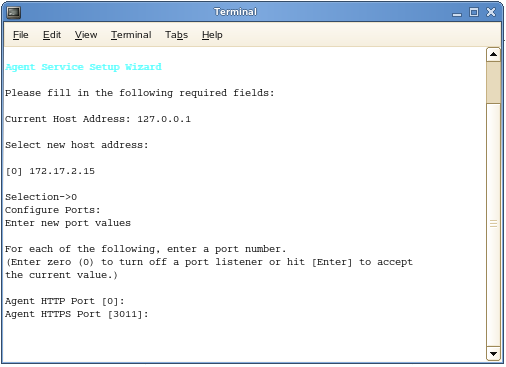Click the Current Host Address 127.0.0.1 line
Image resolution: width=506 pixels, height=367 pixels.
click(98, 119)
